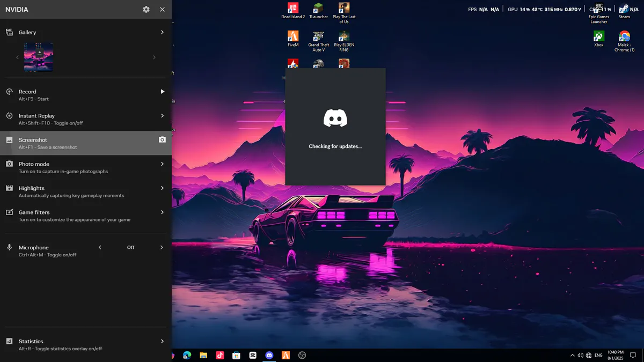The image size is (644, 362).
Task: Select FiveM desktop shortcut
Action: (293, 39)
